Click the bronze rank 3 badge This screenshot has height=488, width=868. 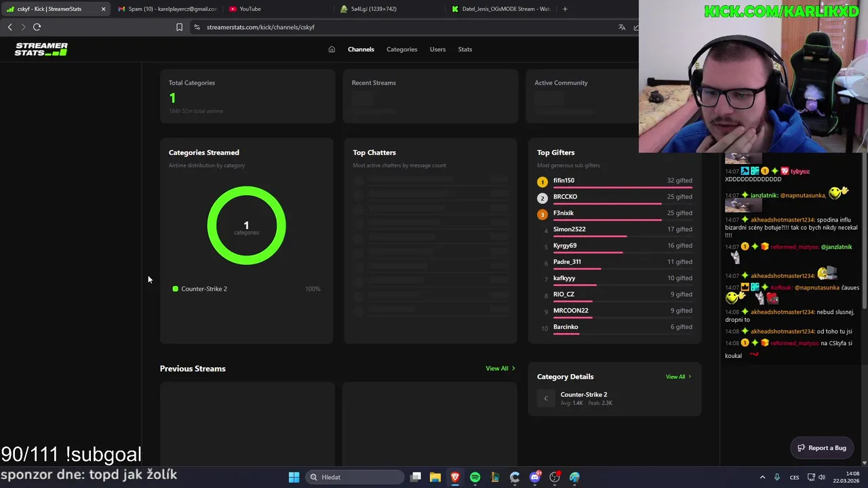pos(542,214)
